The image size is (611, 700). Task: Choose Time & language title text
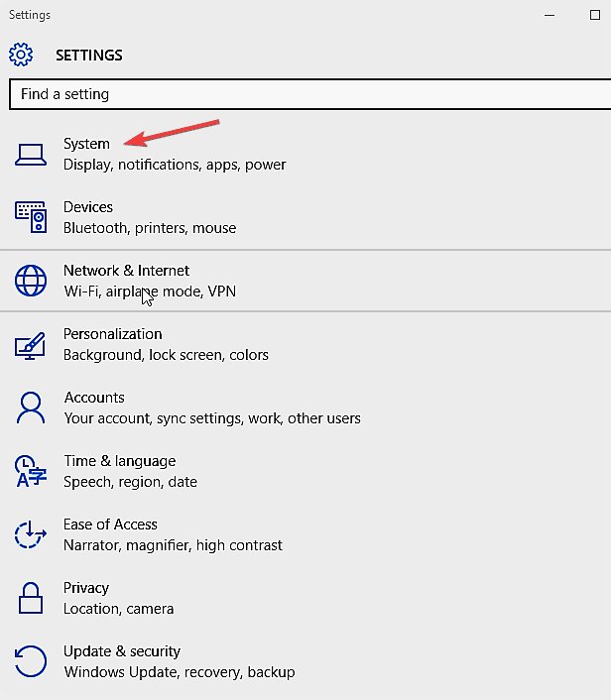[x=120, y=461]
